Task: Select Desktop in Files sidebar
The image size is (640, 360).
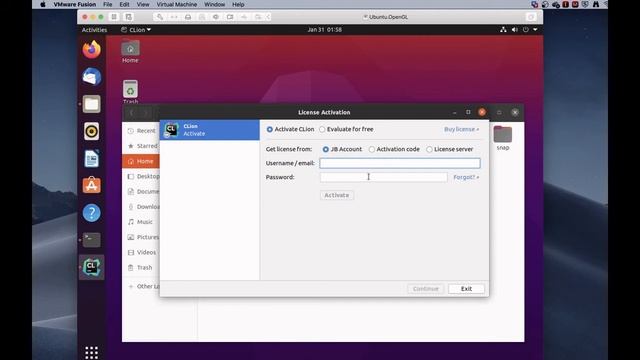Action: [141, 176]
